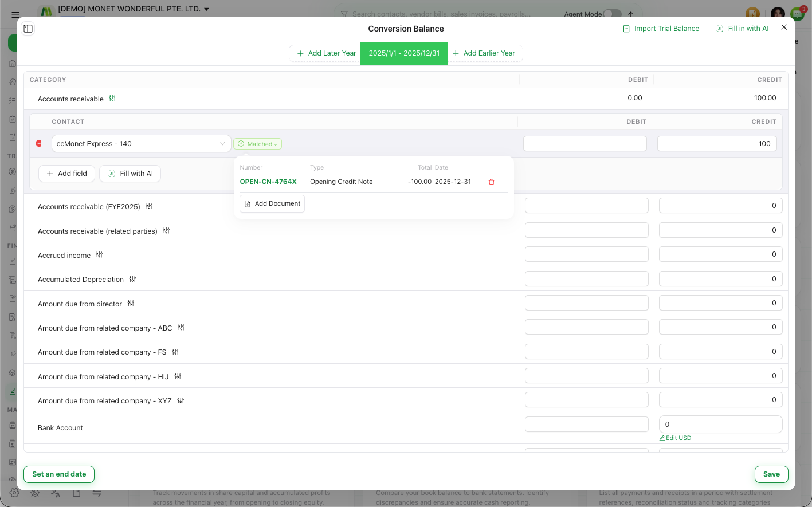The height and width of the screenshot is (507, 812).
Task: Open the company selector dropdown for MONET WONDERFUL
Action: tap(134, 9)
